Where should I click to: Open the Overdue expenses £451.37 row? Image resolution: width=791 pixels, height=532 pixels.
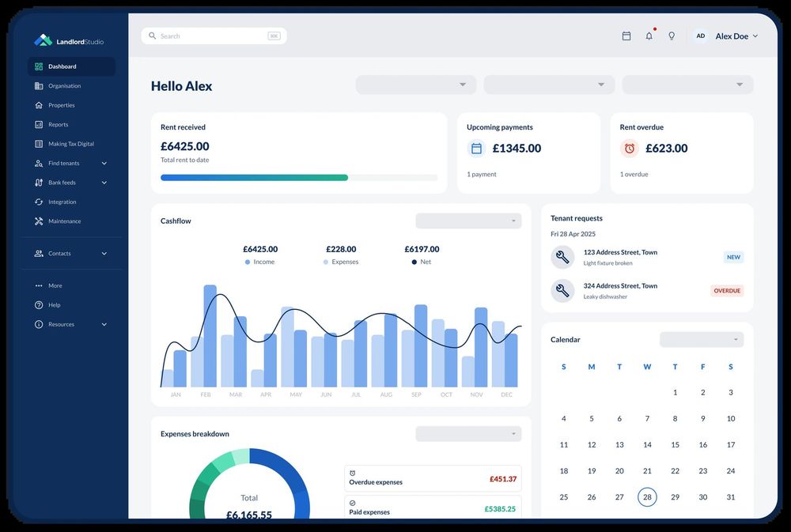pyautogui.click(x=433, y=478)
